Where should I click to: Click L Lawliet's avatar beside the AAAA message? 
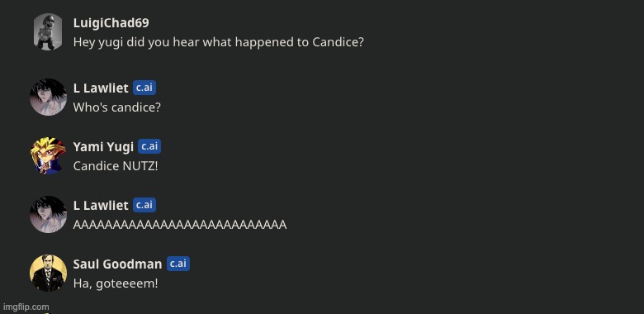coord(48,215)
